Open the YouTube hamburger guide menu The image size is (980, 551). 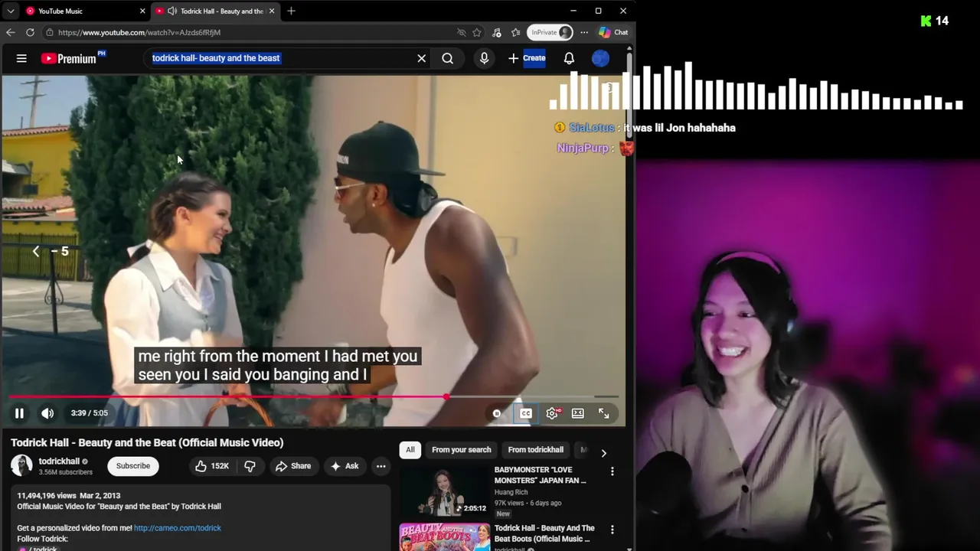tap(21, 58)
